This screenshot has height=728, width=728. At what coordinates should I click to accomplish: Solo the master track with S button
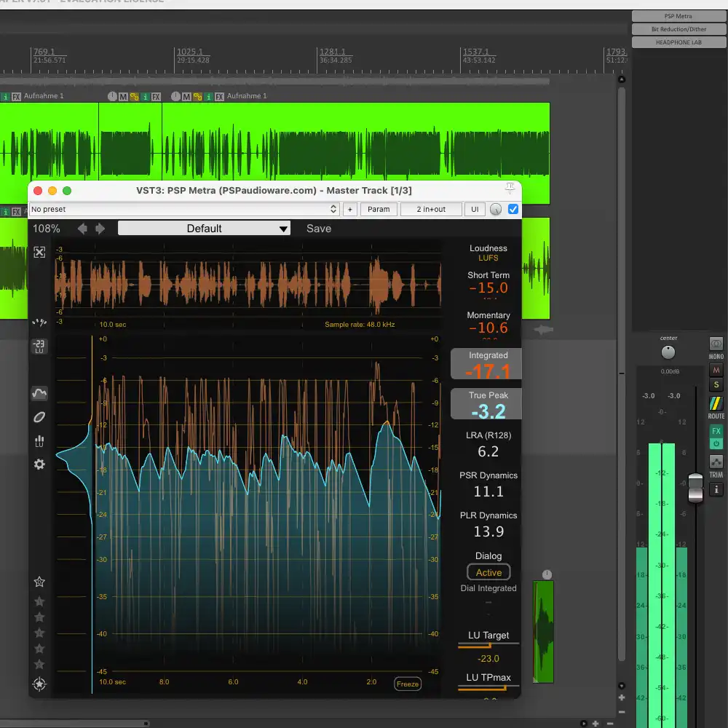point(716,385)
